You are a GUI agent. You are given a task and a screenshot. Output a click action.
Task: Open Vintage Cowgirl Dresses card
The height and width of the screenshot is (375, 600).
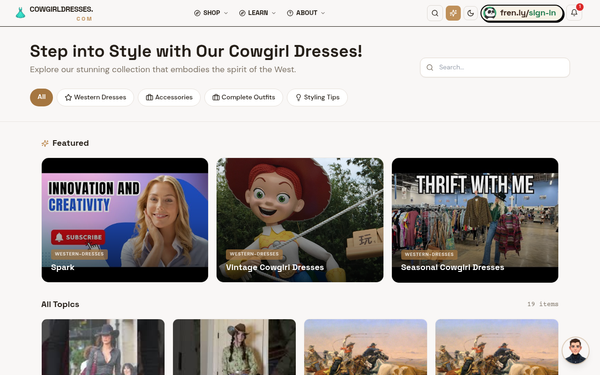tap(300, 220)
